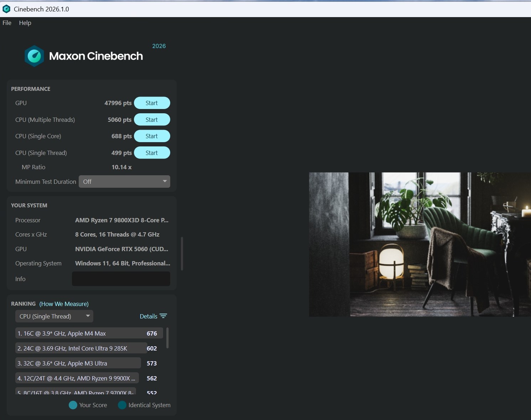Viewport: 531px width, 420px height.
Task: Click the ranking score 676
Action: point(152,333)
